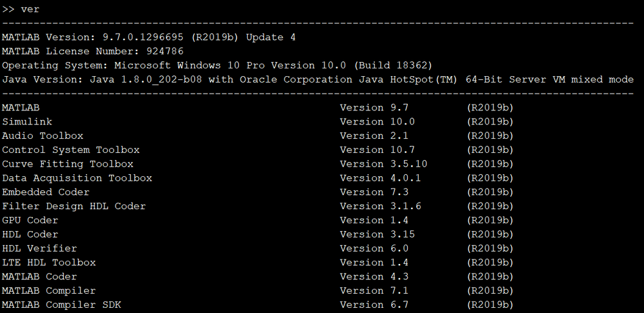Click the Embedded Coder entry

click(x=46, y=192)
